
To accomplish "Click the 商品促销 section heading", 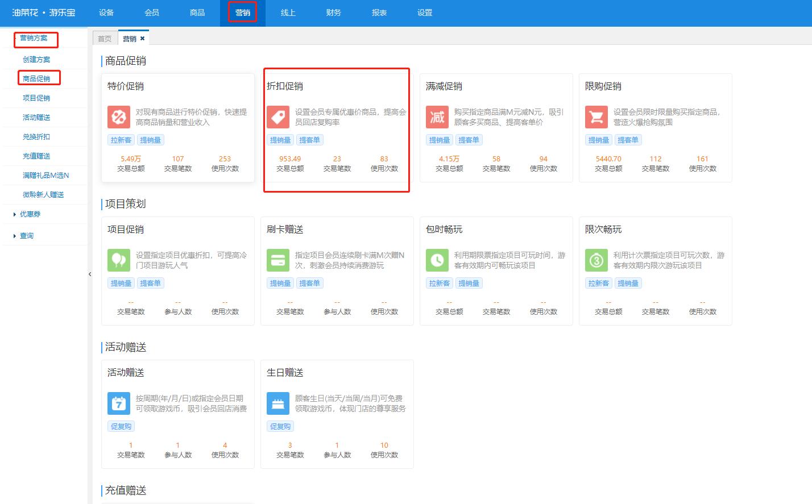I will [x=126, y=61].
